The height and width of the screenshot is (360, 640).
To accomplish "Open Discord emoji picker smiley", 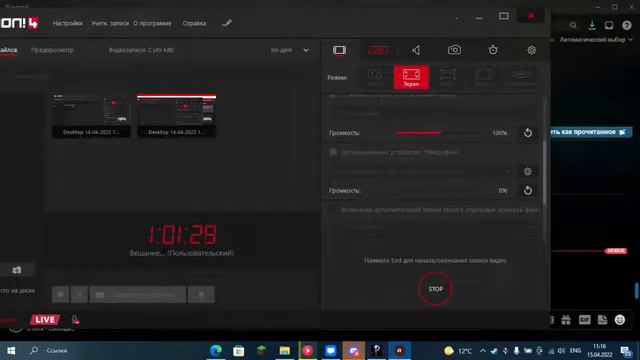I will point(620,320).
